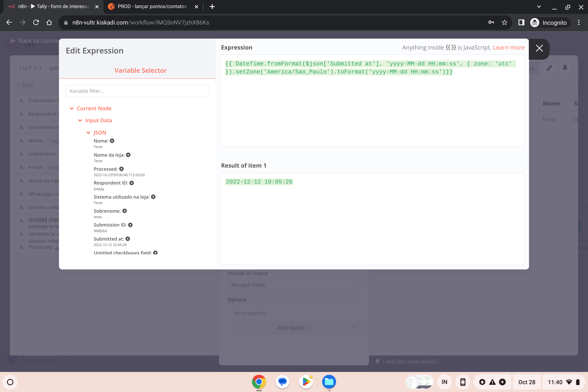Collapse the Input Data section

pyautogui.click(x=80, y=120)
